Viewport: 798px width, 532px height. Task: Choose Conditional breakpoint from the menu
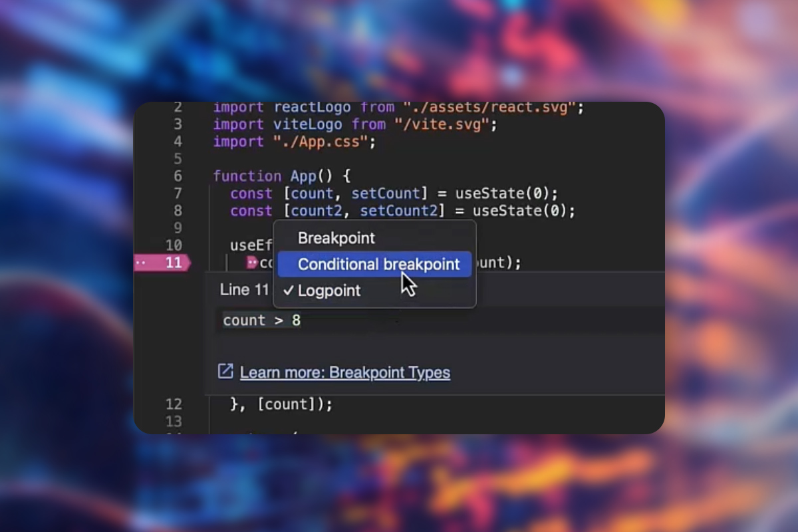pyautogui.click(x=374, y=264)
